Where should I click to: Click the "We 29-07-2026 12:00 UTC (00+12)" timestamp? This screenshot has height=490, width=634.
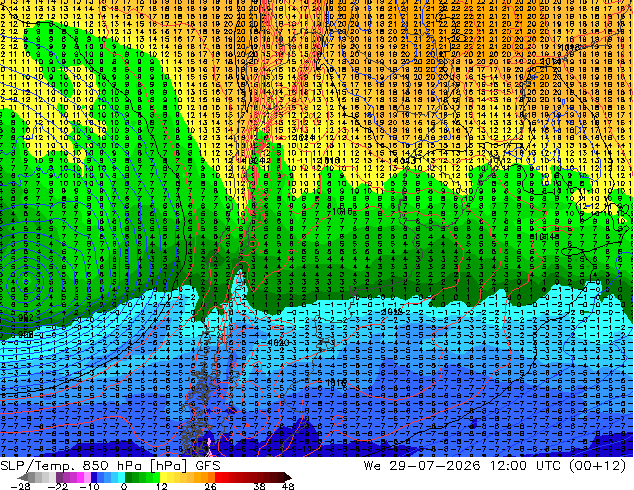[495, 466]
